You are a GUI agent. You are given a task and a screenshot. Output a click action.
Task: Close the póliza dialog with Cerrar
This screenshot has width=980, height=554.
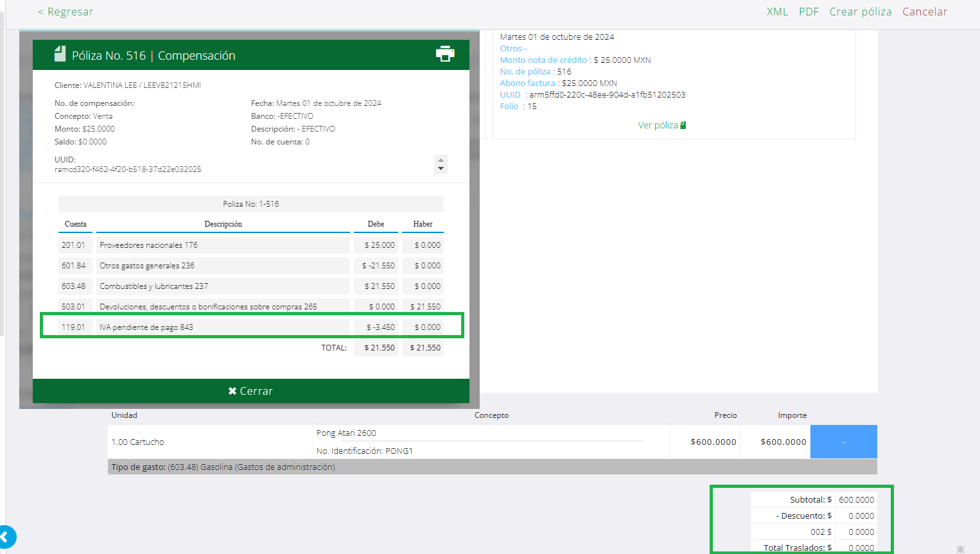pyautogui.click(x=250, y=391)
